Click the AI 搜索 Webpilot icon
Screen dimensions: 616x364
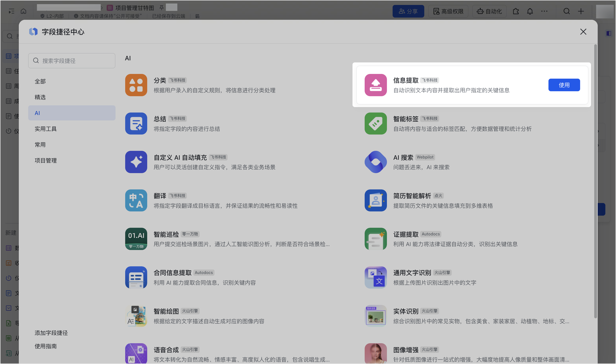coord(376,162)
